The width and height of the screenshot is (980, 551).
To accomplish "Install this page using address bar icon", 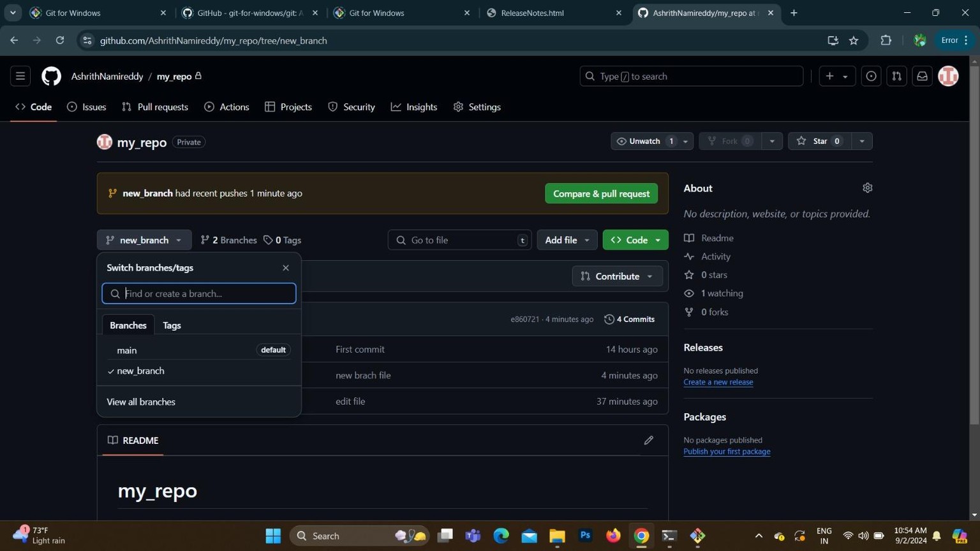I will click(833, 40).
